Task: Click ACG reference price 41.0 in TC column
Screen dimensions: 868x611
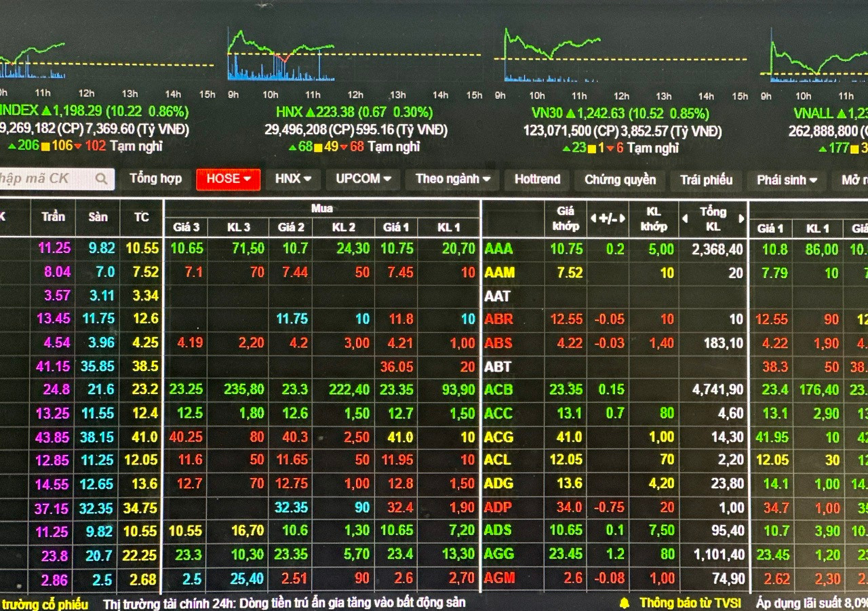Action: point(144,437)
